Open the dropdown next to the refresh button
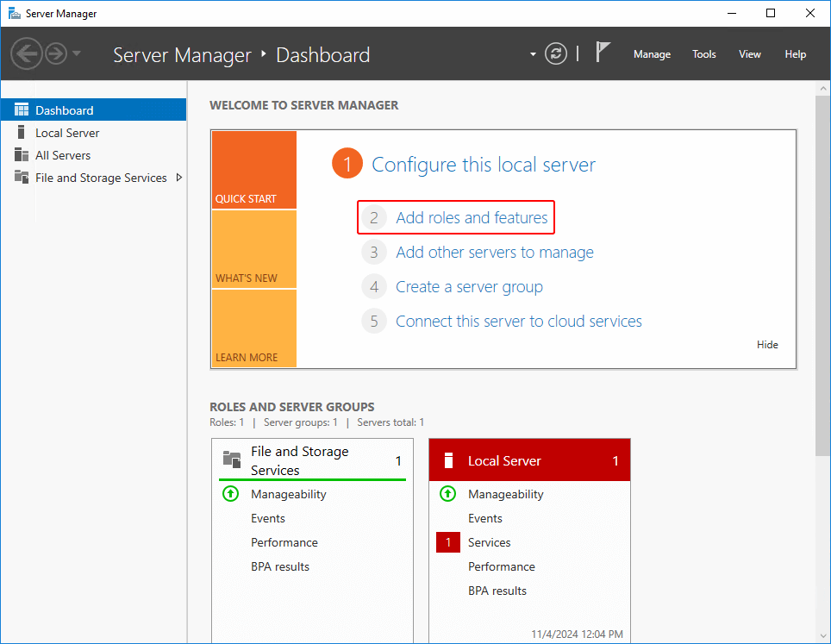The width and height of the screenshot is (831, 644). click(532, 53)
